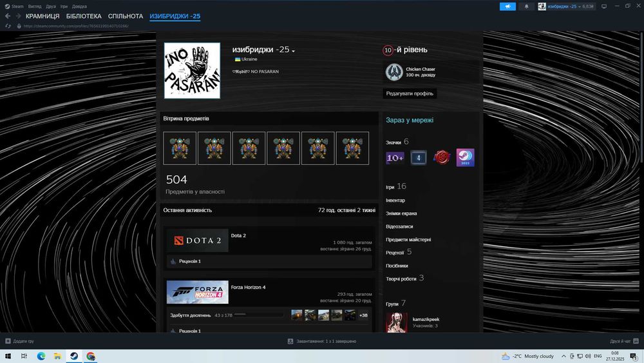Open the red wax seal badge
Screen dimensions: 644x363
(442, 157)
